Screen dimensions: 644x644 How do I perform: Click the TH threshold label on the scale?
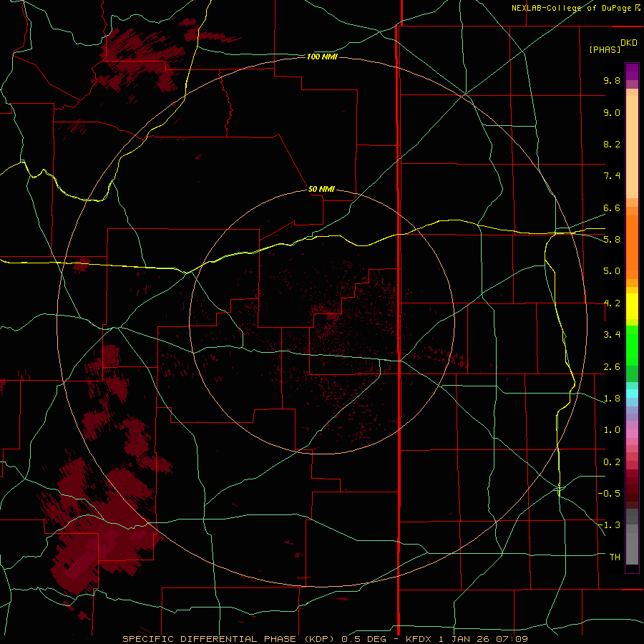click(615, 557)
